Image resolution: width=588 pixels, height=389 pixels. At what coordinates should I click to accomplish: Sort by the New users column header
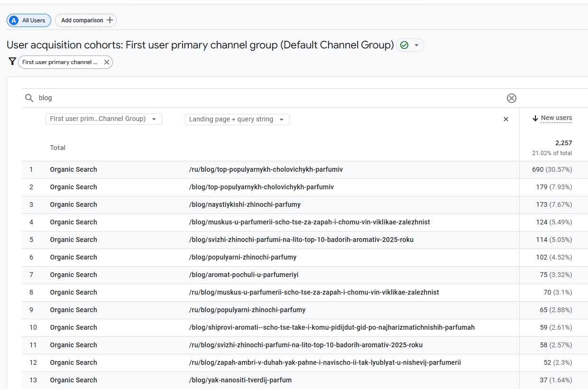point(556,118)
